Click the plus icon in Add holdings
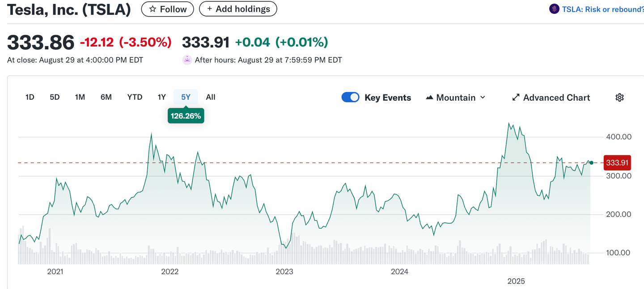Screen dimensions: 644x289 (209, 9)
